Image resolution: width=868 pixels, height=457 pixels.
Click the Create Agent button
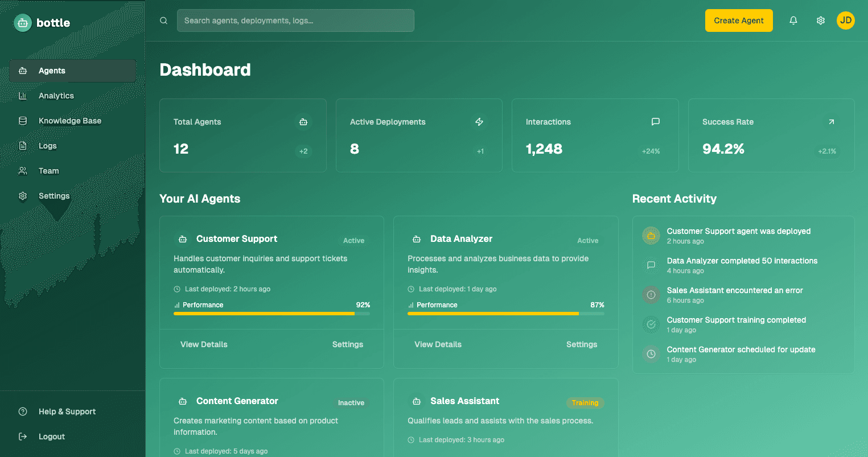click(x=739, y=20)
